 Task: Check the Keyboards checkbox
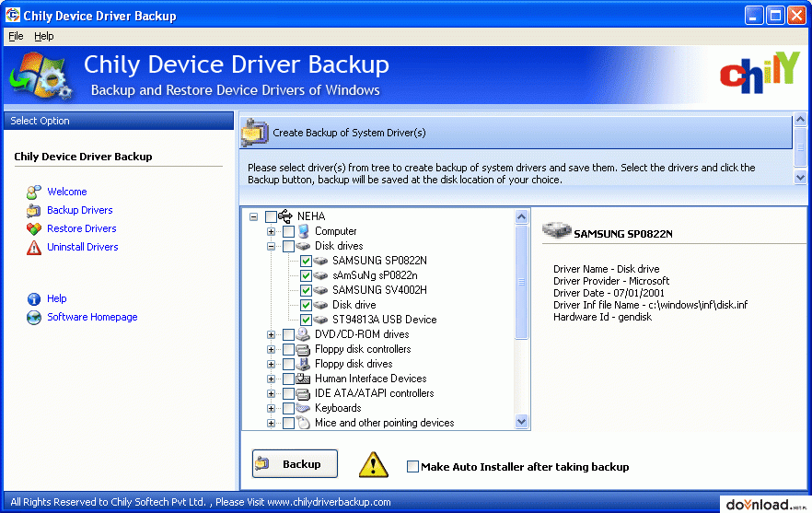pos(288,408)
